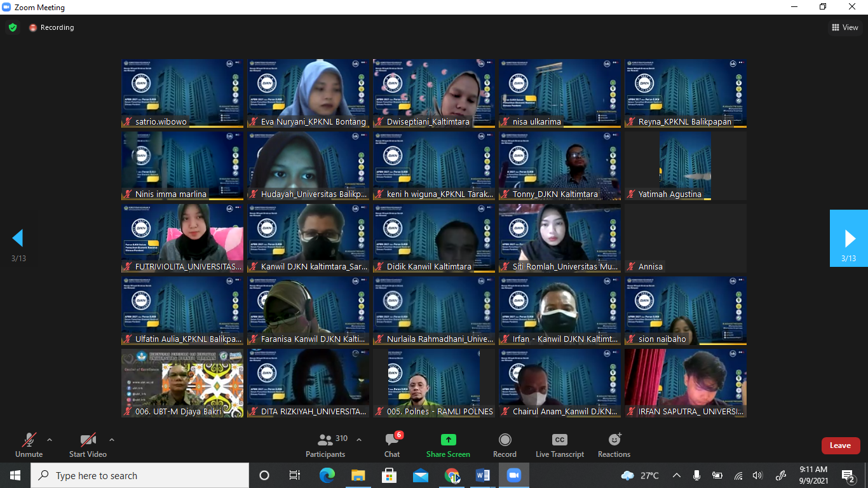Viewport: 868px width, 488px height.
Task: Enable Live Transcript captions
Action: coord(559,445)
